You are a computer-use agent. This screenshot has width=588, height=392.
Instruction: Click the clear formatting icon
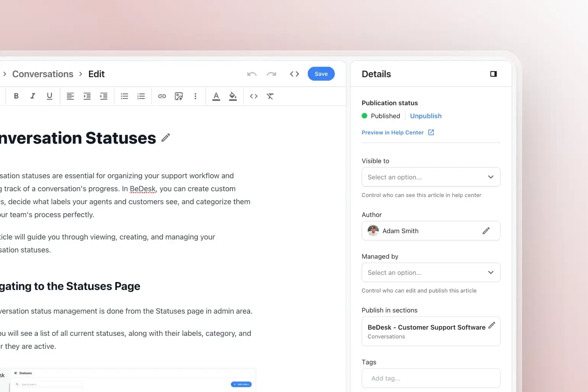click(x=270, y=96)
